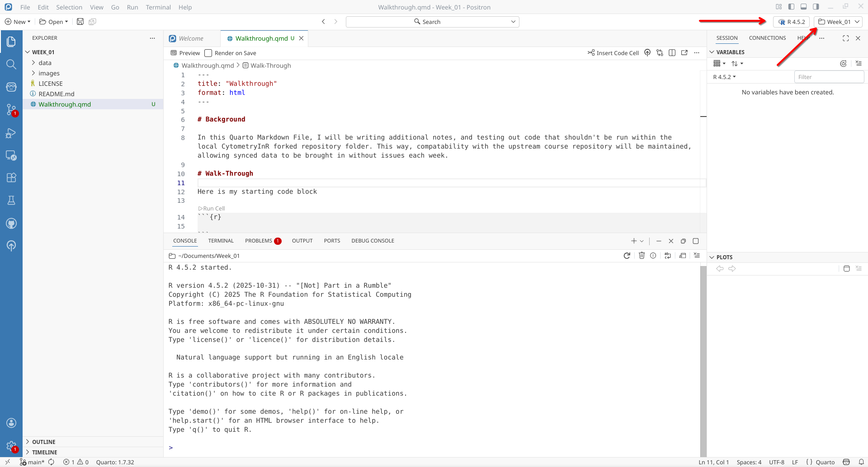This screenshot has height=467, width=868.
Task: Click the variables Filter field
Action: coord(828,77)
